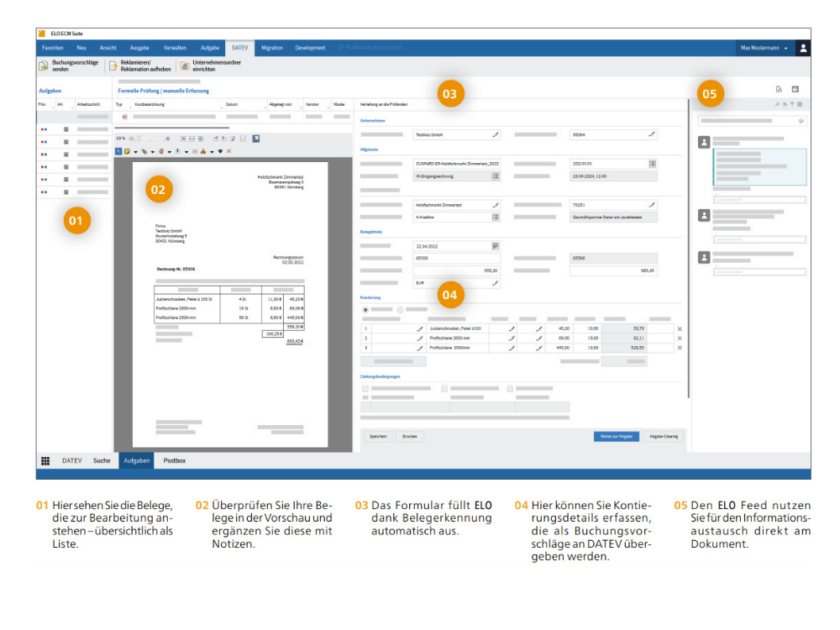The width and height of the screenshot is (840, 630).
Task: Open the calendar icon next to 22.04.2022
Action: (496, 246)
